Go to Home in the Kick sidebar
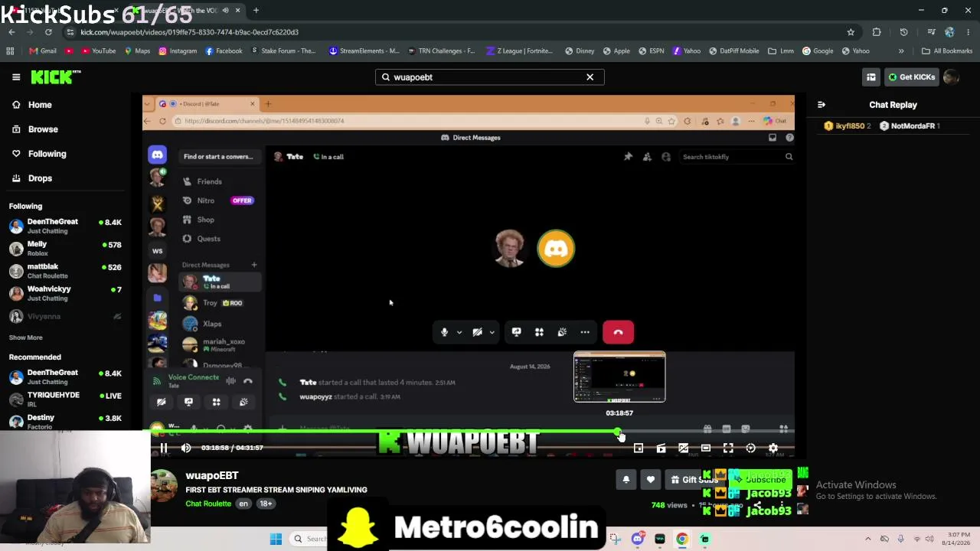 (x=40, y=105)
